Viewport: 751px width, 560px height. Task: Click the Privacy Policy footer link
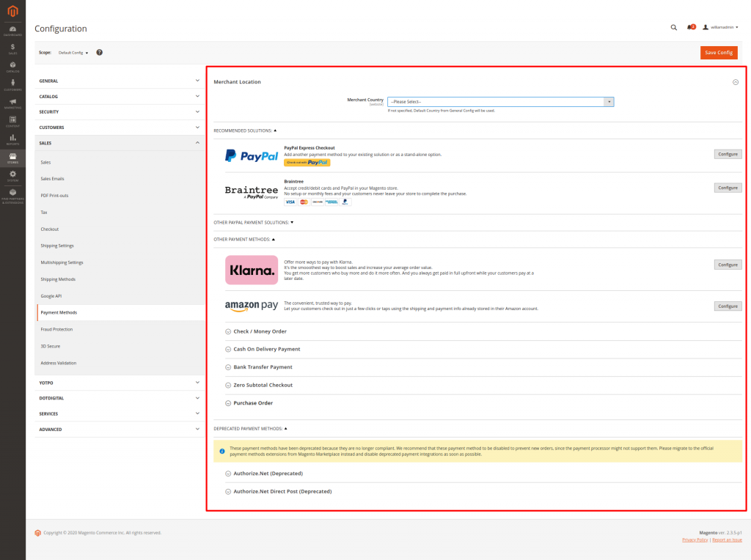[x=695, y=539]
